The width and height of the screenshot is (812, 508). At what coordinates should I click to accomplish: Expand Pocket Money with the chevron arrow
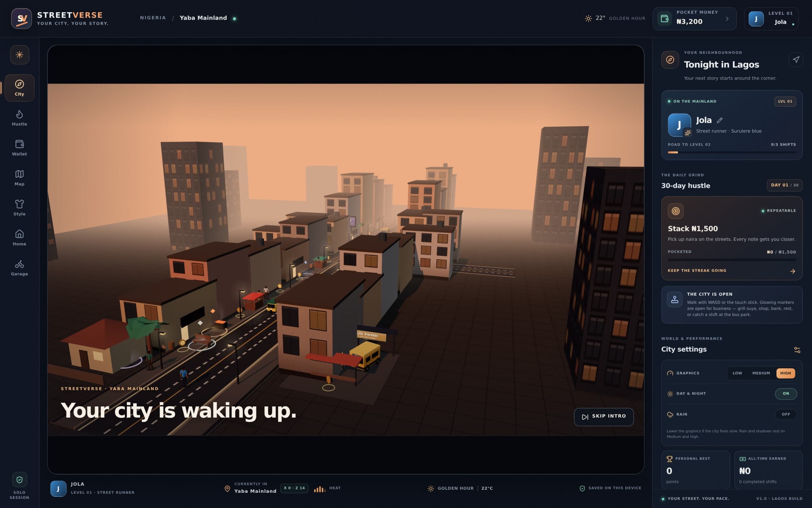point(727,19)
